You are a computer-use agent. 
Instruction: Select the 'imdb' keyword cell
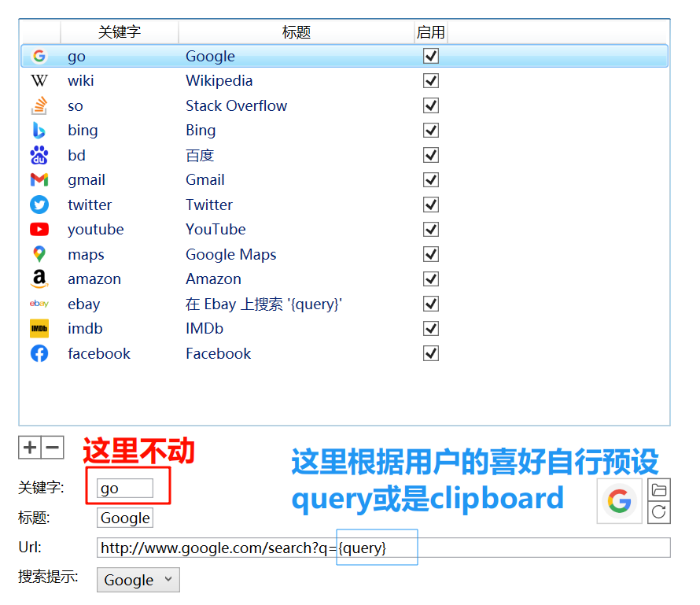click(x=85, y=329)
